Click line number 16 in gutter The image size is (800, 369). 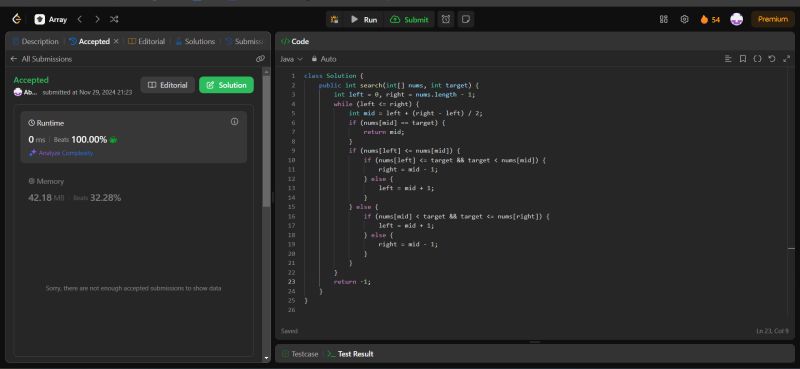pyautogui.click(x=291, y=216)
